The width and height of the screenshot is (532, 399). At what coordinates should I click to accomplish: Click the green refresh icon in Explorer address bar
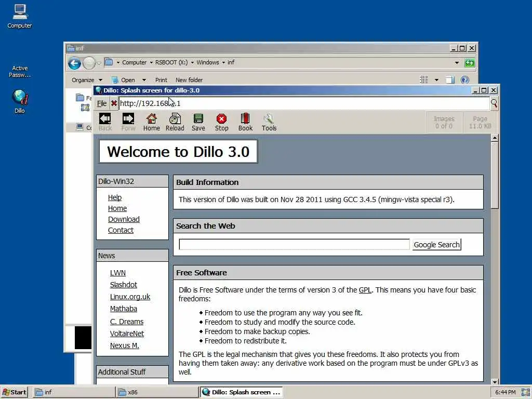coord(470,63)
